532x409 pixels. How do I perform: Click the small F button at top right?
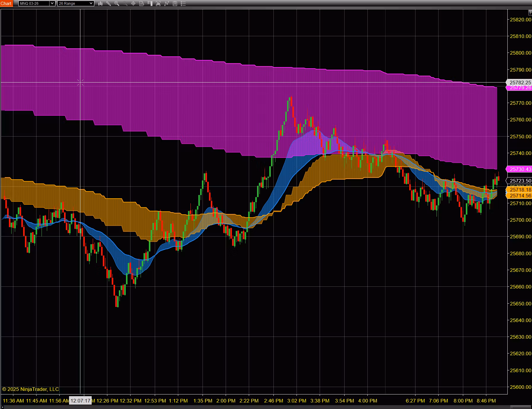pyautogui.click(x=530, y=12)
